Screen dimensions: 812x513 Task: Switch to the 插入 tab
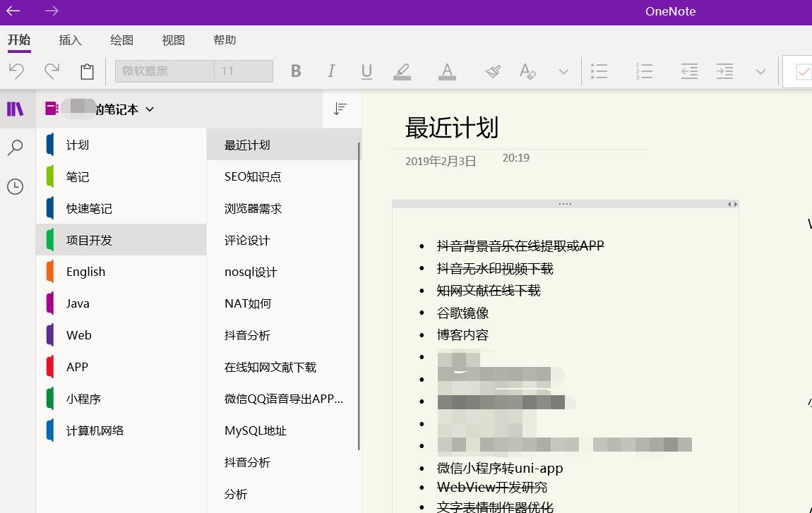(71, 40)
